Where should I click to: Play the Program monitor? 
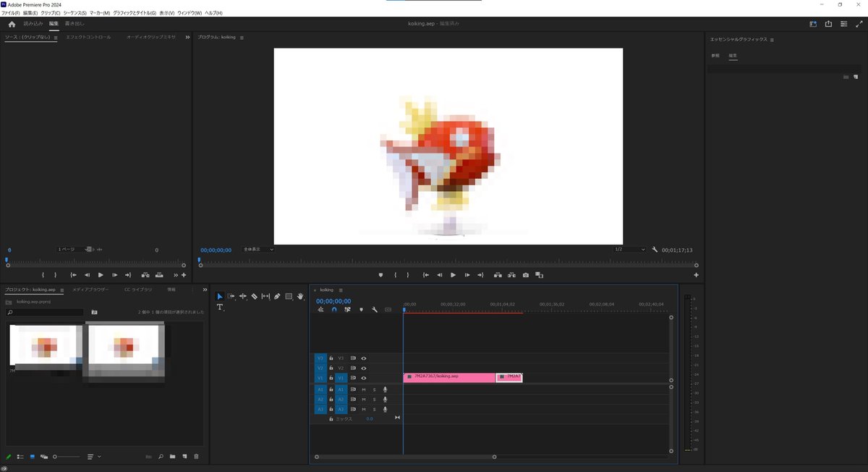point(453,275)
